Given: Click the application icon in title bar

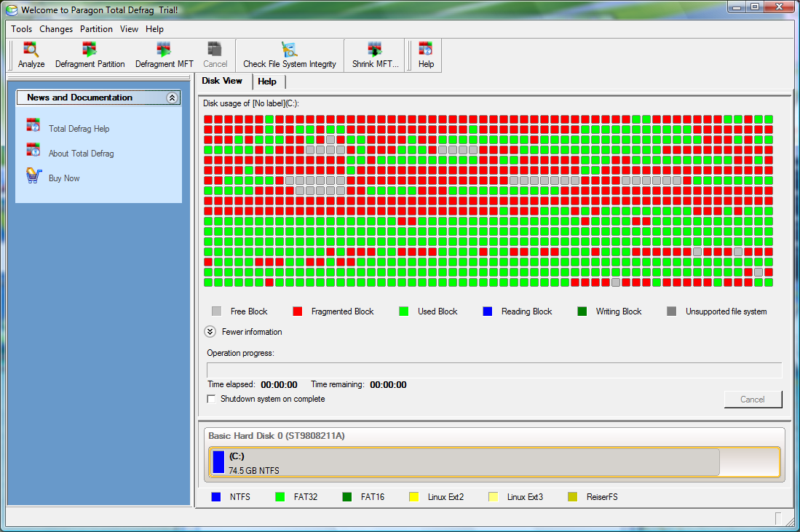Looking at the screenshot, I should tap(12, 9).
